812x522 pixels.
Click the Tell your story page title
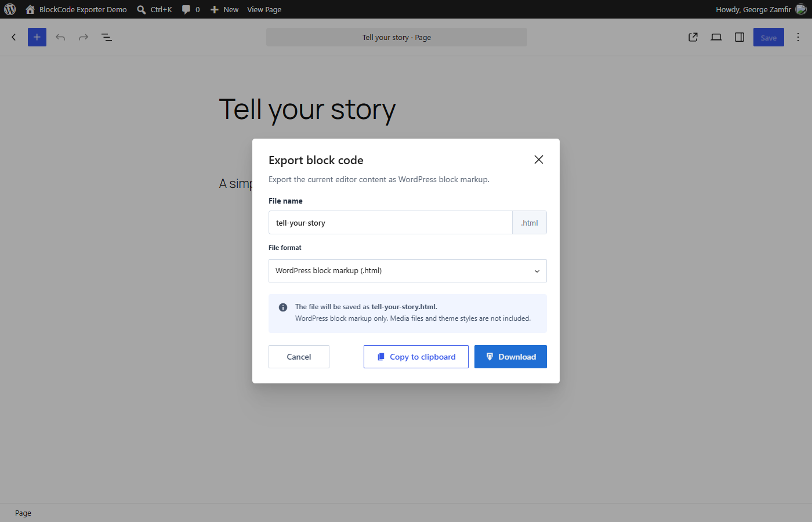point(307,110)
